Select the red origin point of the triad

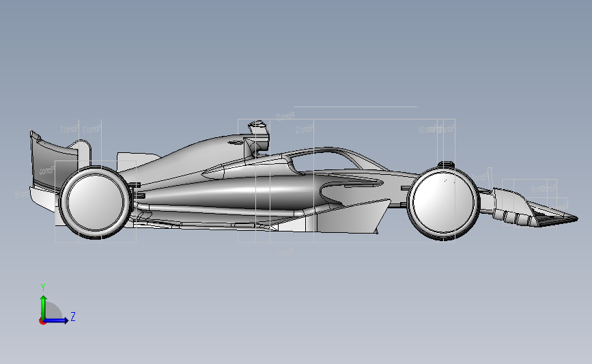(42, 322)
